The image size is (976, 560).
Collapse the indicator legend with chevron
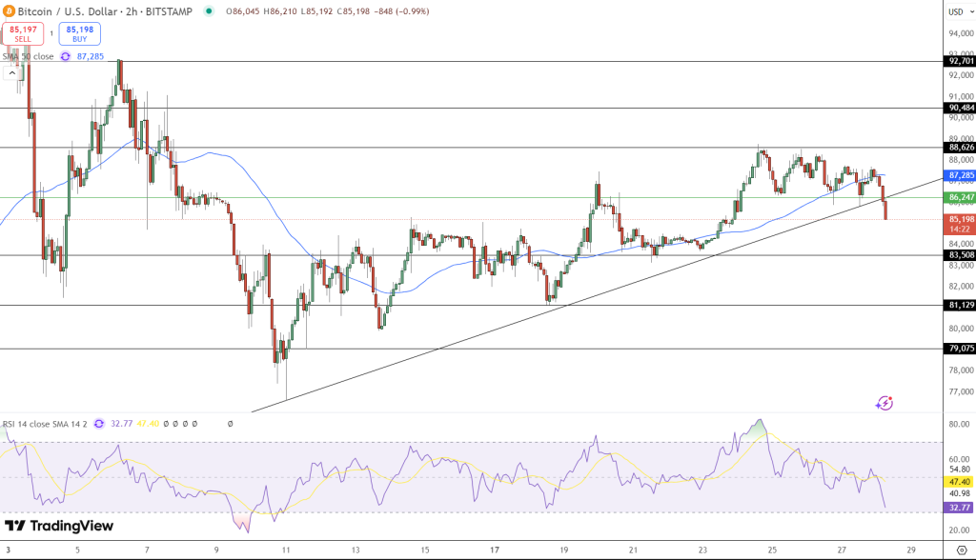tap(11, 72)
